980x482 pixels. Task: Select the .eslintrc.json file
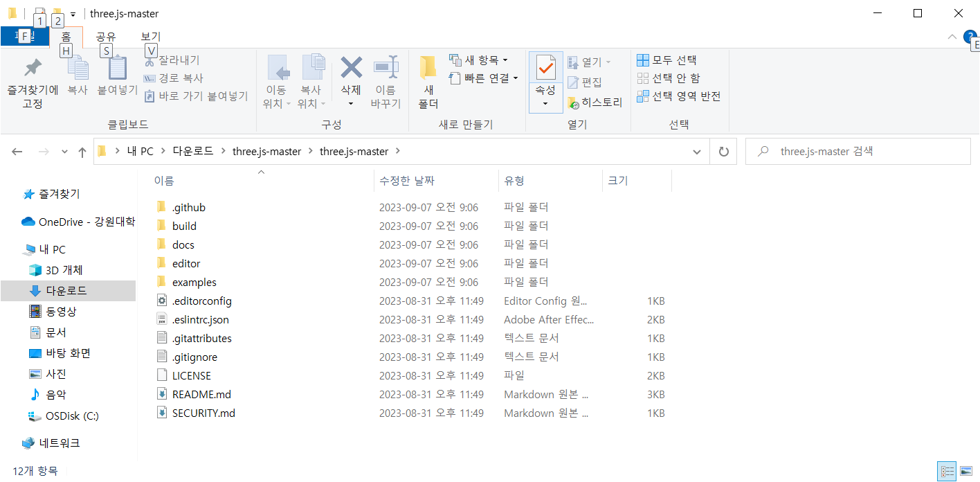(200, 319)
